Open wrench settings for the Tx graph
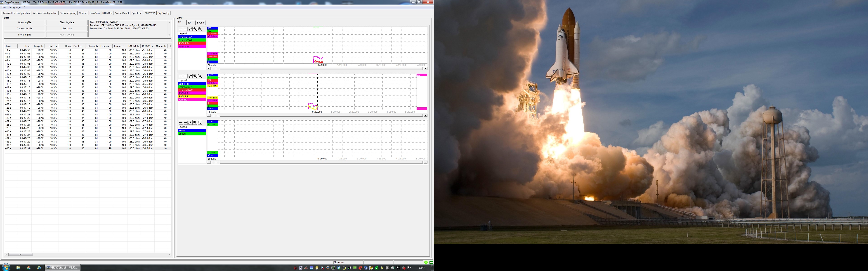 tap(190, 29)
